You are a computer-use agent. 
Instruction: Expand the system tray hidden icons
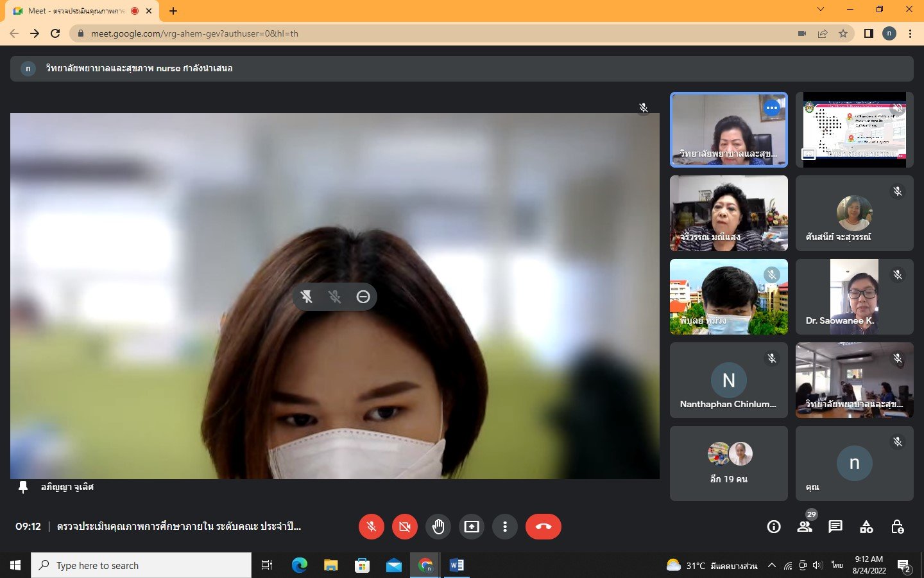coord(772,566)
